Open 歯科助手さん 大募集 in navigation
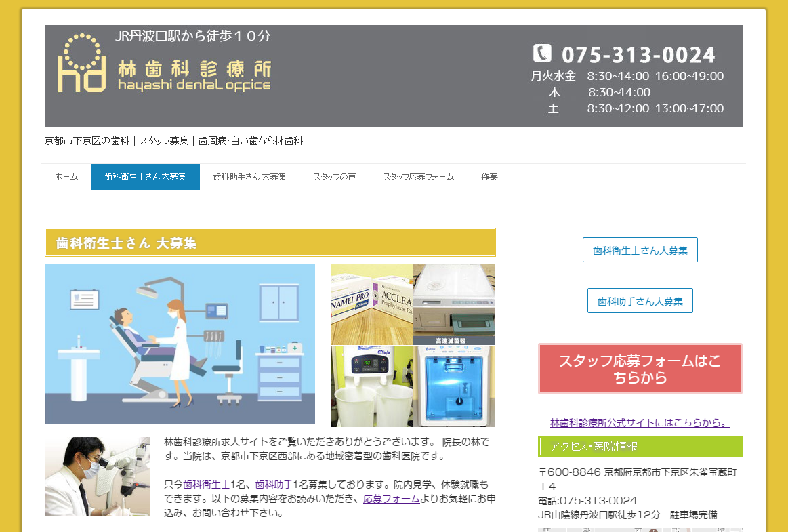 point(250,177)
